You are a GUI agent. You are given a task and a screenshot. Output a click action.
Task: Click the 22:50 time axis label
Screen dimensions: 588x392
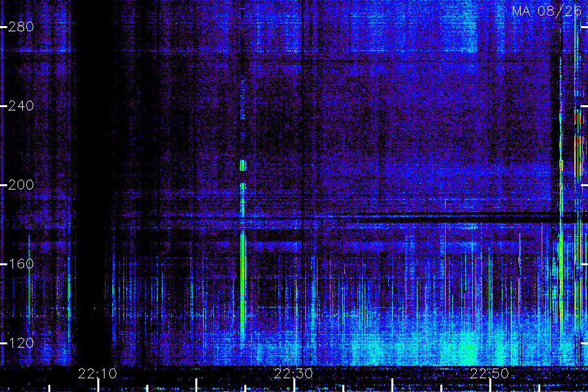pos(489,374)
